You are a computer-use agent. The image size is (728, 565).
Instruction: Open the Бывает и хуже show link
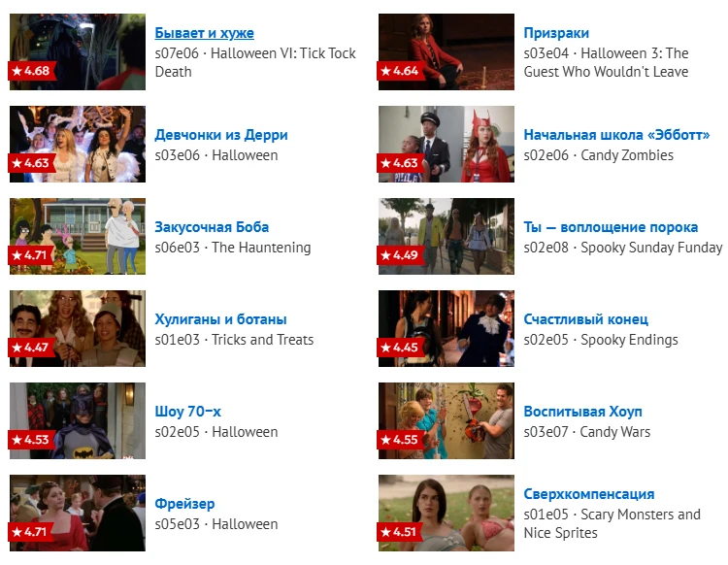click(204, 33)
